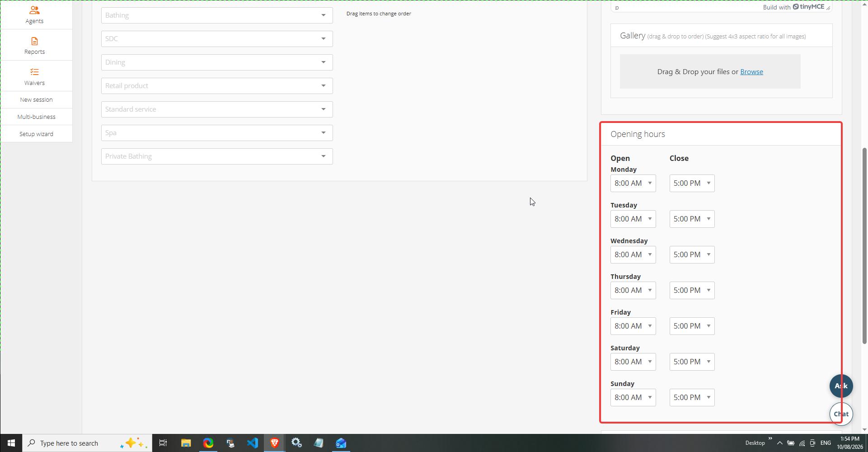The width and height of the screenshot is (868, 452).
Task: Click the Copilot sparkle icon in search box
Action: click(133, 443)
